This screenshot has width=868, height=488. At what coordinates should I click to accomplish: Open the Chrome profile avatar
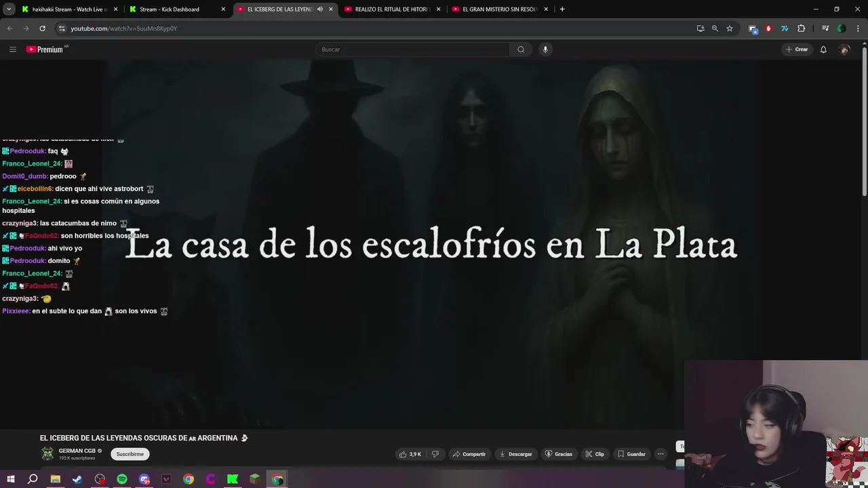click(842, 28)
